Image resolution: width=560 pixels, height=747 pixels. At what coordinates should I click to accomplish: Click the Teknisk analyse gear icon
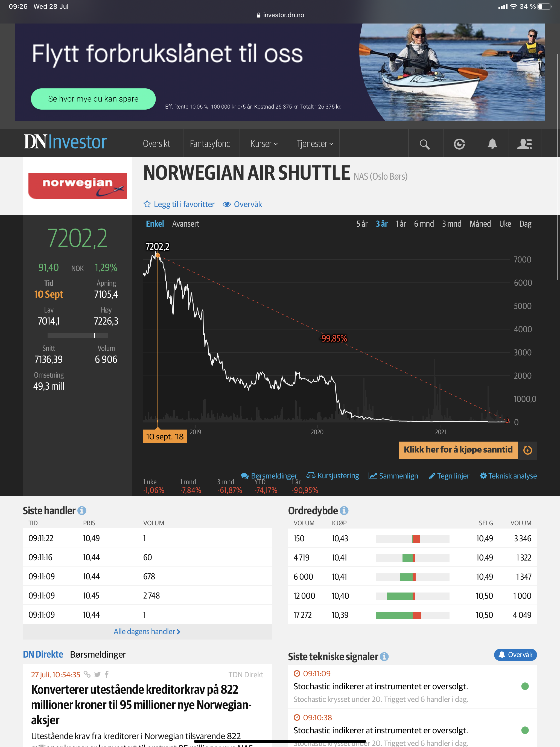[x=483, y=476]
